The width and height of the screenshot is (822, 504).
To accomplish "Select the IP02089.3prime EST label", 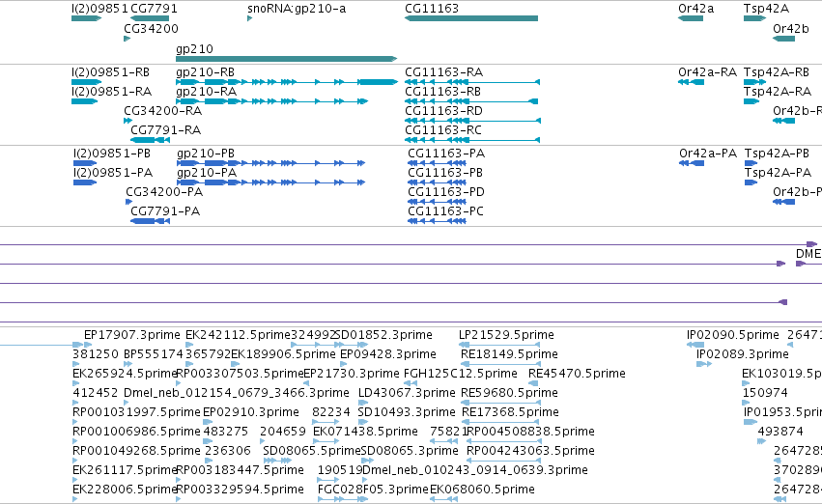I will point(743,354).
